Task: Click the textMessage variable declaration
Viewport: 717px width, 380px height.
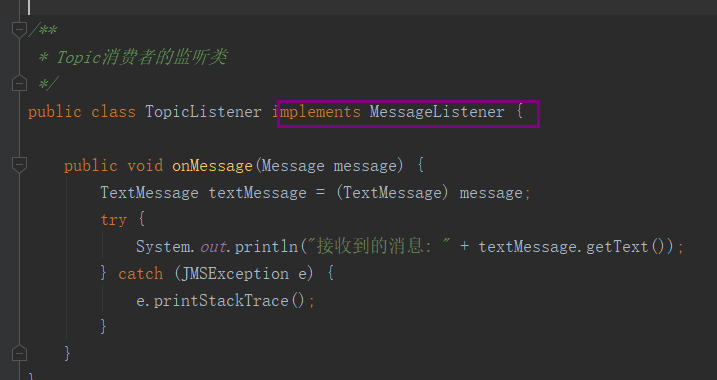Action: pos(257,193)
